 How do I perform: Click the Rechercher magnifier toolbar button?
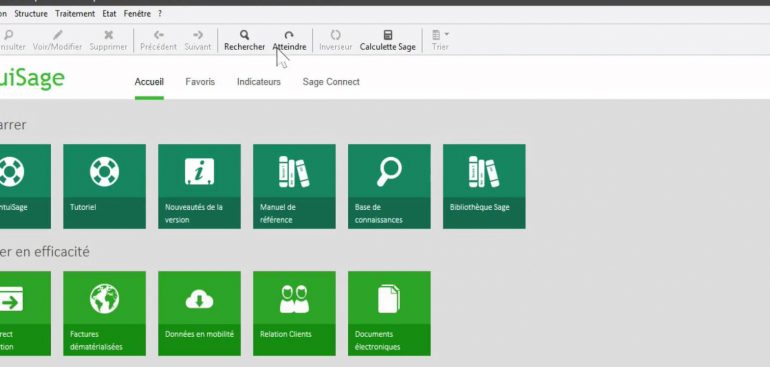tap(244, 40)
